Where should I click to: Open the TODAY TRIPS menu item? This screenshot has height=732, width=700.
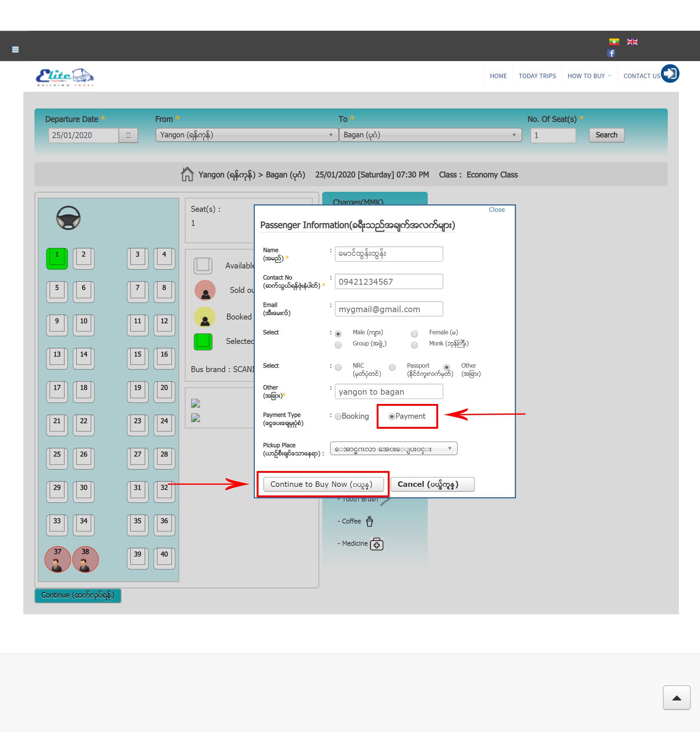[x=537, y=76]
